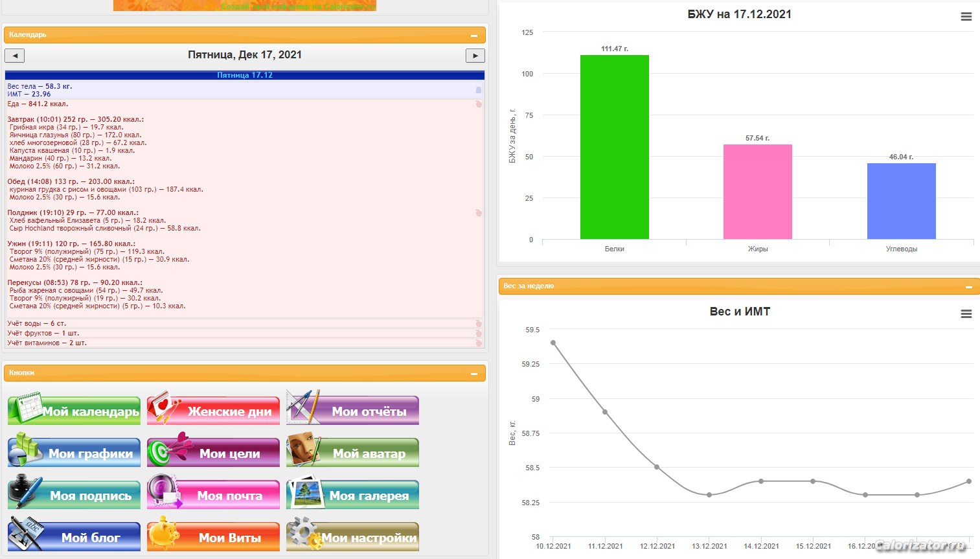Click the edit icon in Еда row
Image resolution: width=980 pixels, height=559 pixels.
[x=479, y=104]
